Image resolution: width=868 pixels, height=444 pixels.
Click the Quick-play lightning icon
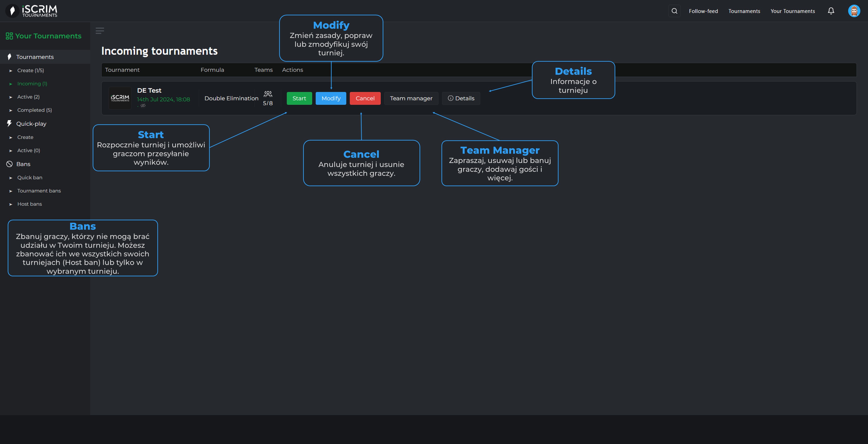(9, 124)
